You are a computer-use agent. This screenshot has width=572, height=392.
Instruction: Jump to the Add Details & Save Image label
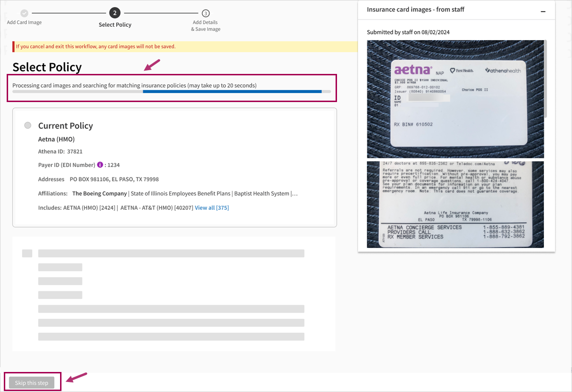[205, 26]
